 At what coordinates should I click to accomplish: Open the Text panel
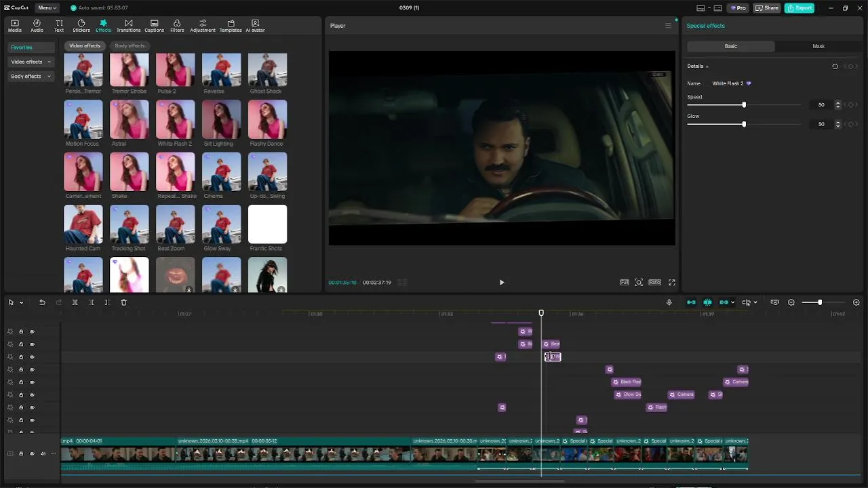coord(59,26)
